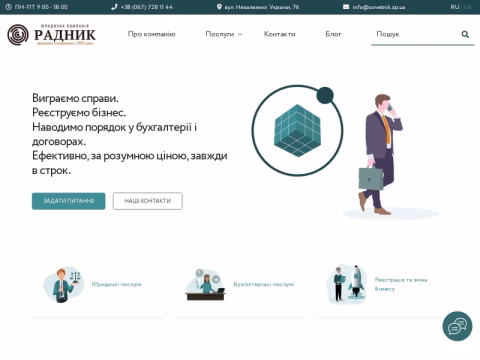Click the teal cube graphic
480x360 pixels.
coord(297,130)
